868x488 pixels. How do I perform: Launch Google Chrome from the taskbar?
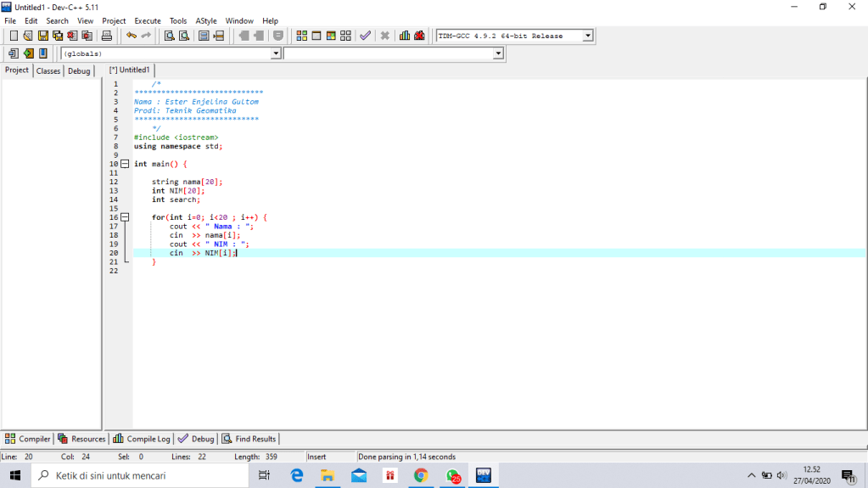pyautogui.click(x=421, y=475)
